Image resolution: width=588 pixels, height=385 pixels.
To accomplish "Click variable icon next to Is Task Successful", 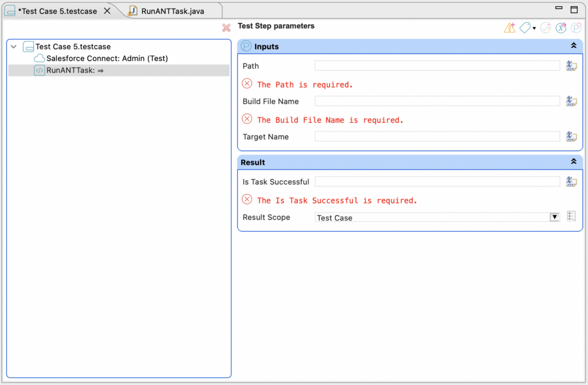I will 571,181.
